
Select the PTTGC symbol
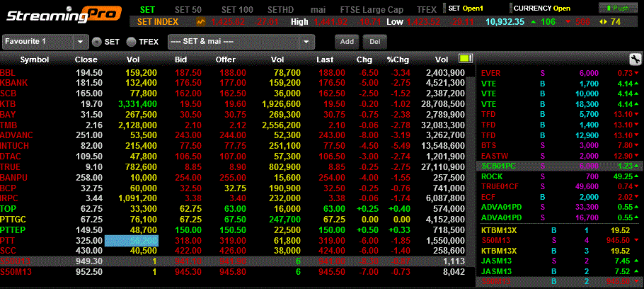[13, 219]
